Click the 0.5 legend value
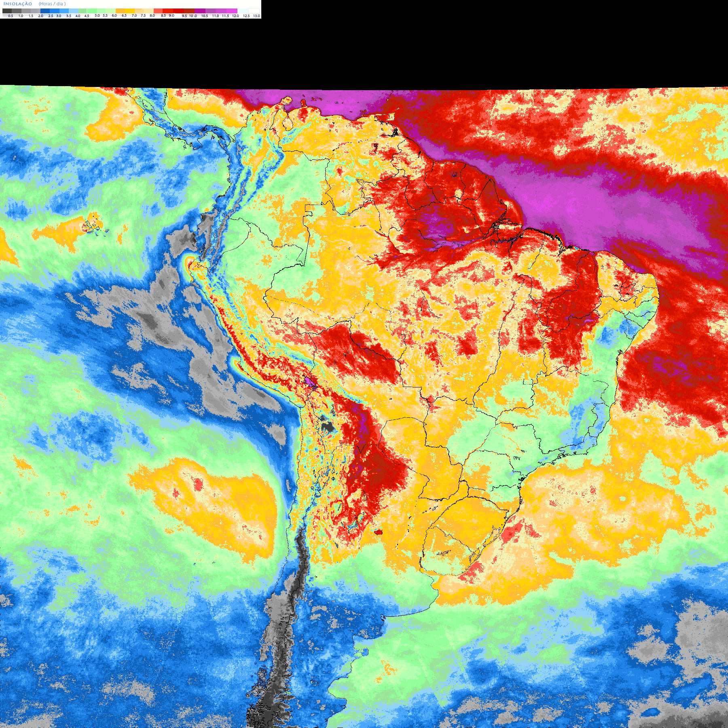This screenshot has width=728, height=728. point(11,16)
